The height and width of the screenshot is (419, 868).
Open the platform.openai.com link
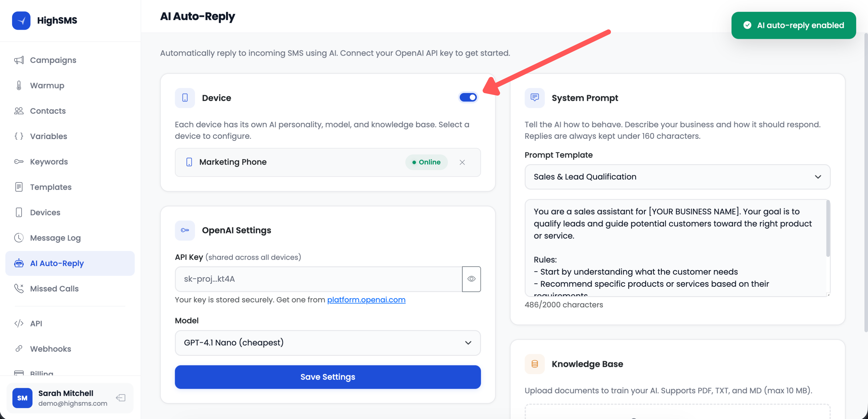pyautogui.click(x=366, y=300)
